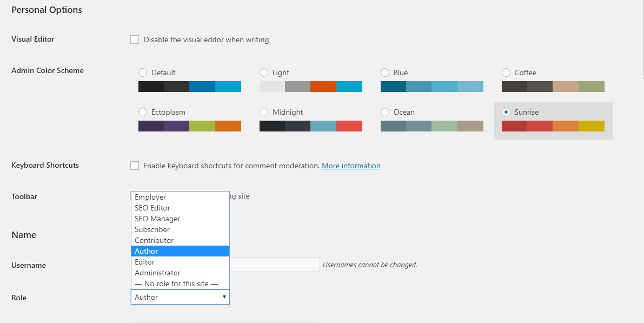Select the Blue admin color scheme
This screenshot has height=323, width=644.
coord(385,72)
